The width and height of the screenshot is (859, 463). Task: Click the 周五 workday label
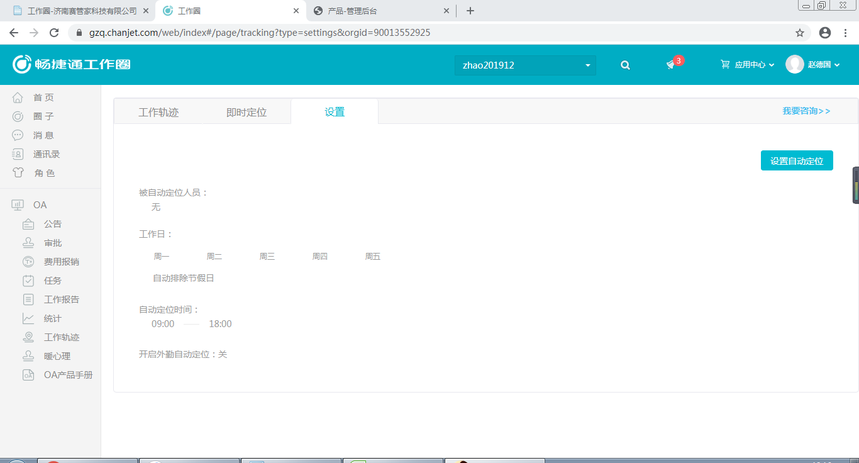(373, 256)
